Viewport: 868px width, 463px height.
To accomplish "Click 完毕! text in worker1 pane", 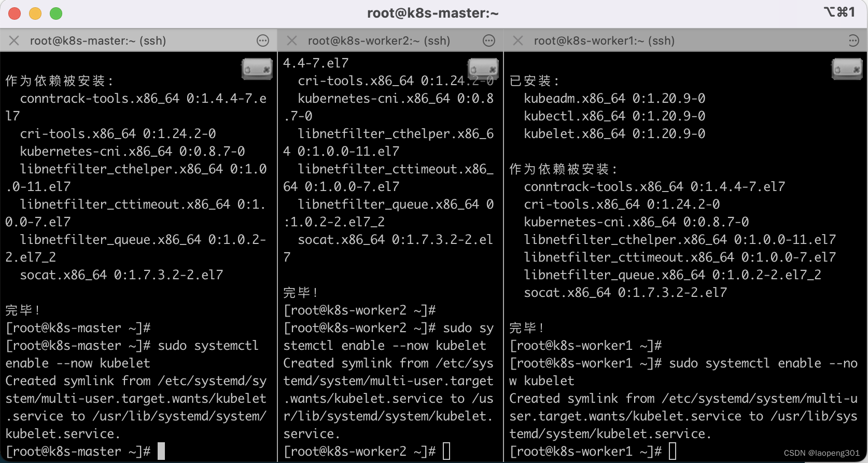I will point(526,328).
